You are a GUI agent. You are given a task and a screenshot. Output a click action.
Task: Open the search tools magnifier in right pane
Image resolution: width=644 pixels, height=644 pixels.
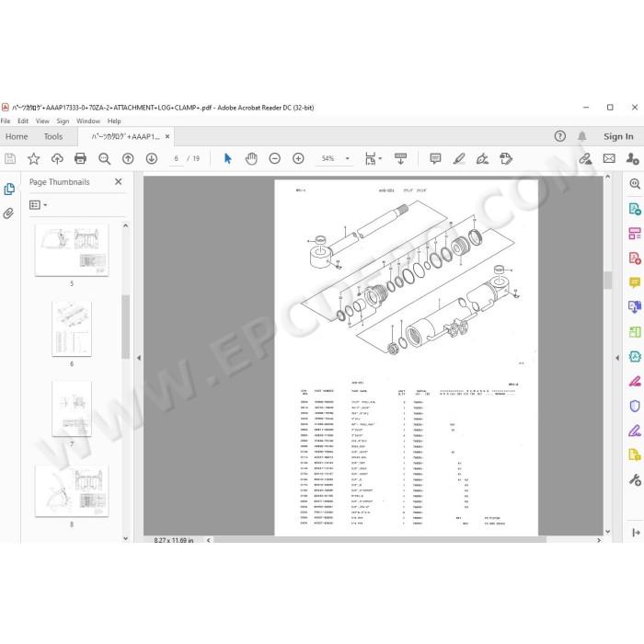635,184
